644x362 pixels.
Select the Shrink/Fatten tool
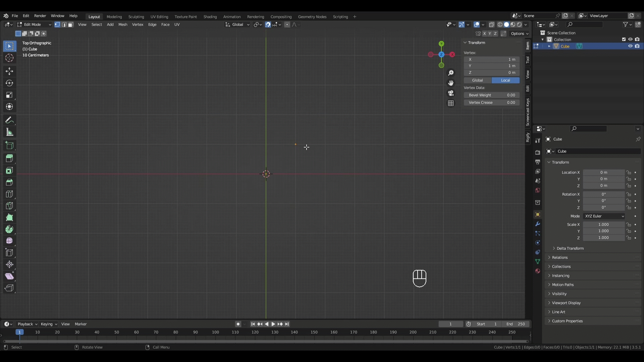click(9, 264)
